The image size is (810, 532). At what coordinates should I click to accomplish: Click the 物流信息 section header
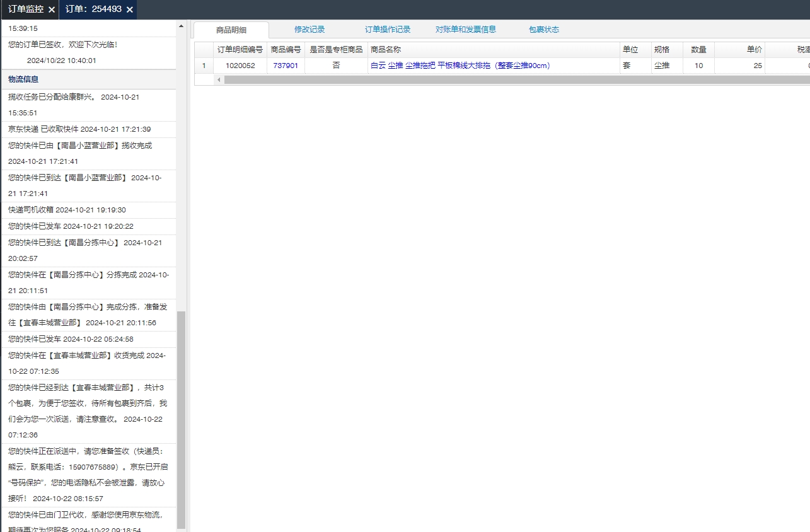(89, 79)
